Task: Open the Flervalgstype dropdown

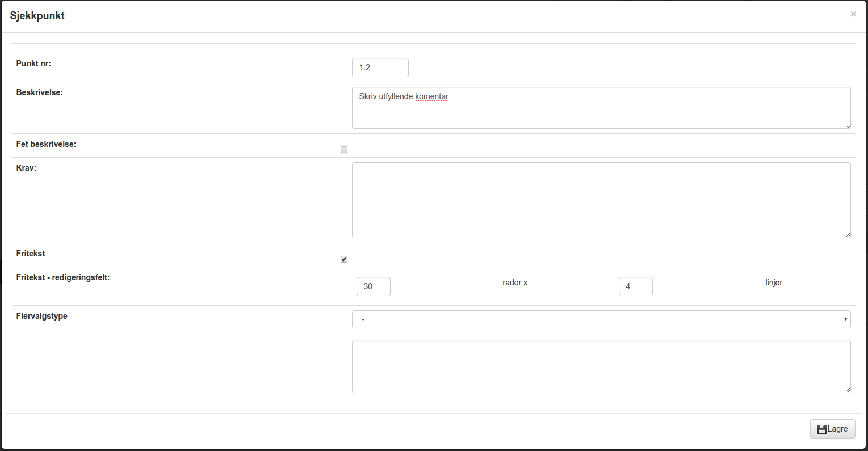Action: pos(601,319)
